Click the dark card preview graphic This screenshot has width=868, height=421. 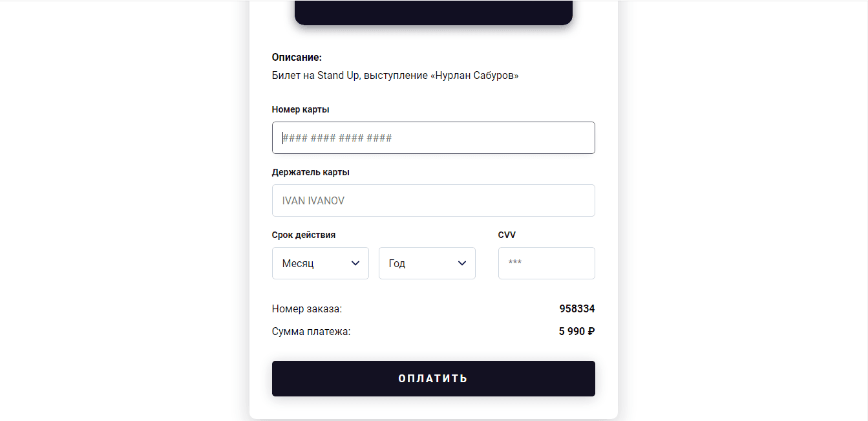434,12
